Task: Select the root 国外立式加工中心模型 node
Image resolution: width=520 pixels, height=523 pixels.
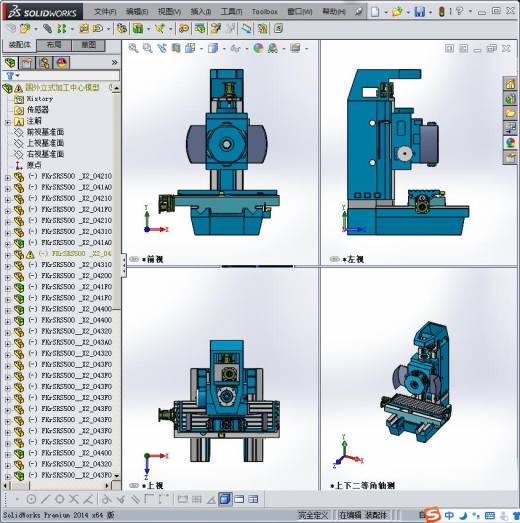Action: click(x=62, y=88)
